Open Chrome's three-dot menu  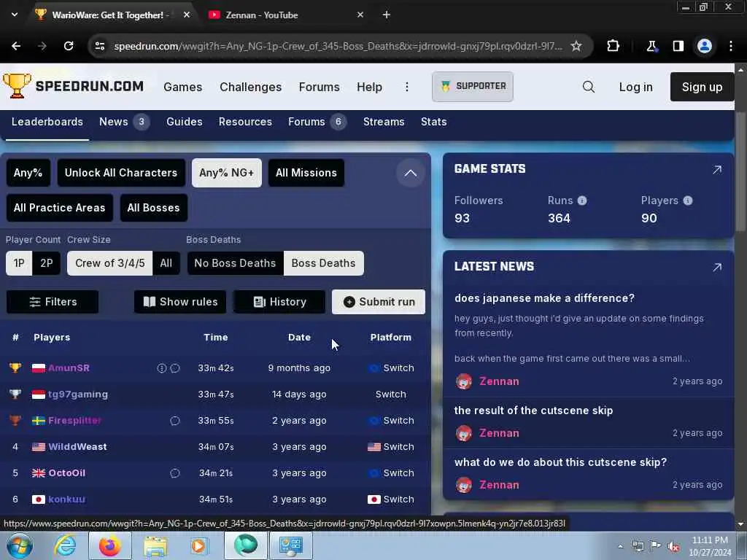(731, 46)
